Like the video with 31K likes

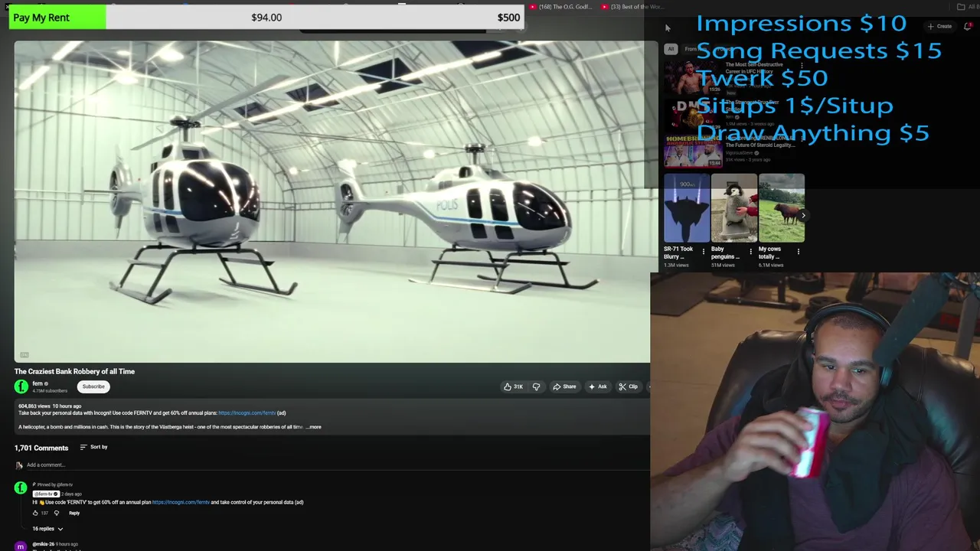pyautogui.click(x=513, y=386)
